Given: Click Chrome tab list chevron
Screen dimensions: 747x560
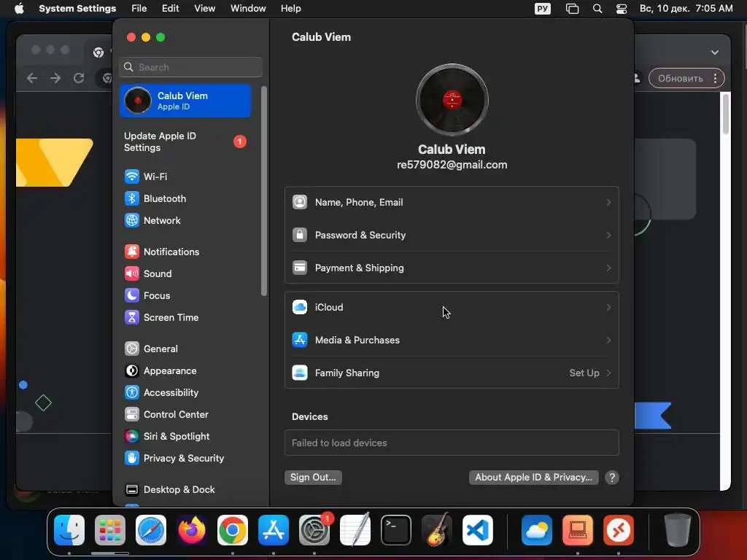Looking at the screenshot, I should 715,52.
